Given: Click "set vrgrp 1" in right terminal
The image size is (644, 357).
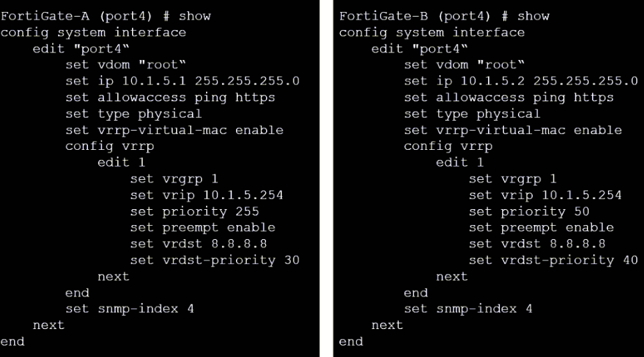Looking at the screenshot, I should [513, 178].
